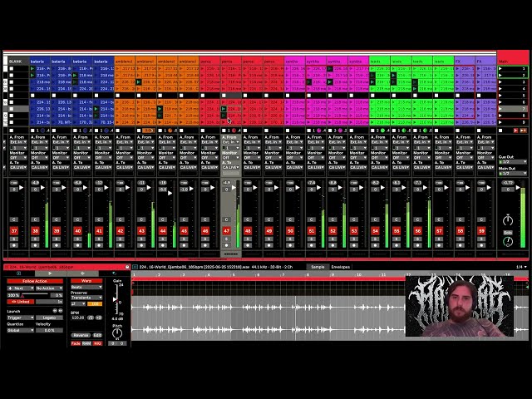Toggle track activator 52
The width and height of the screenshot is (532, 399).
[332, 231]
